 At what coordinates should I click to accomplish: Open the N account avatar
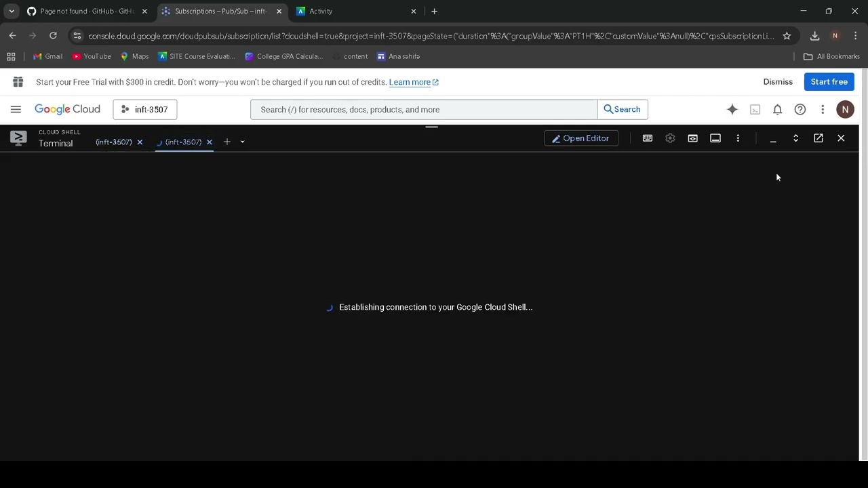845,109
